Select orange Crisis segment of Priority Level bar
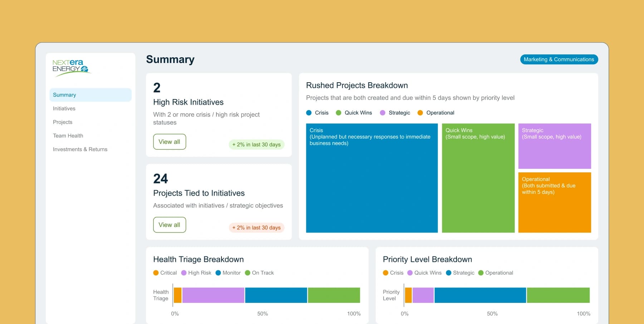The width and height of the screenshot is (644, 324). (408, 295)
